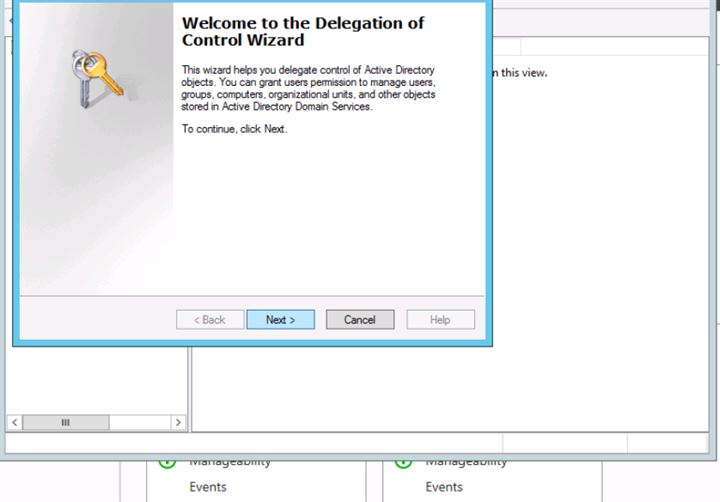Screen dimensions: 720x502
Task: Open Events in the left server tile
Action: [207, 487]
